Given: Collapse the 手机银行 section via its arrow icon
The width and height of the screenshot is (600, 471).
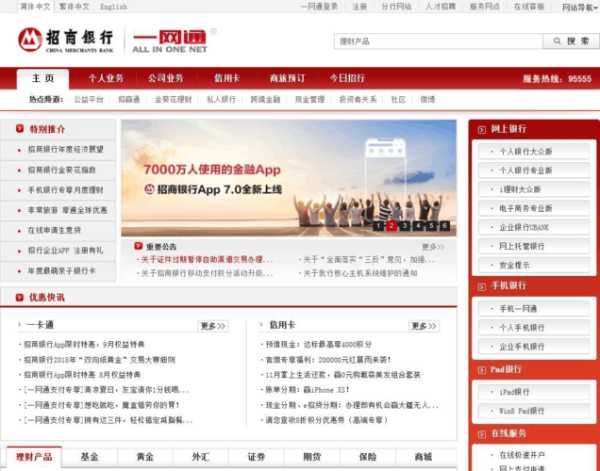Looking at the screenshot, I should [482, 286].
